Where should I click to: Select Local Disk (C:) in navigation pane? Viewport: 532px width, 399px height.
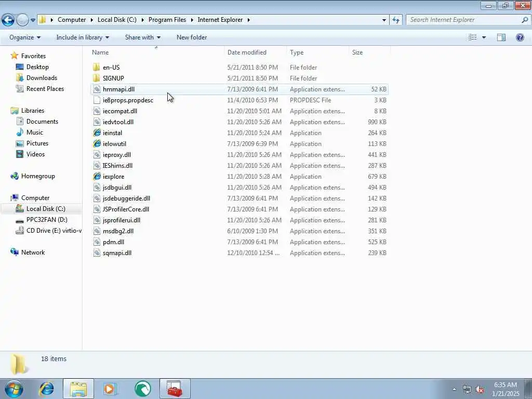[46, 209]
